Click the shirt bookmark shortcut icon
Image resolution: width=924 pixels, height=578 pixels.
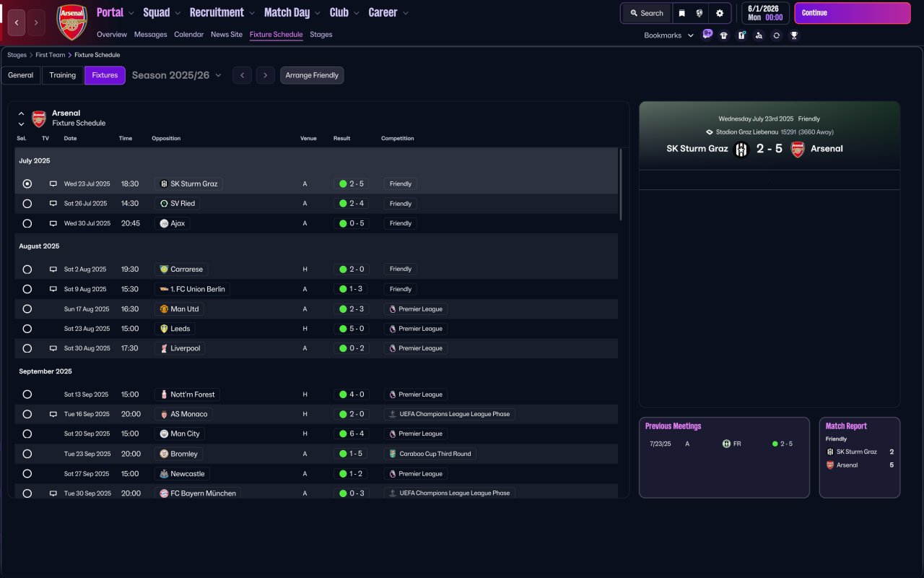724,35
